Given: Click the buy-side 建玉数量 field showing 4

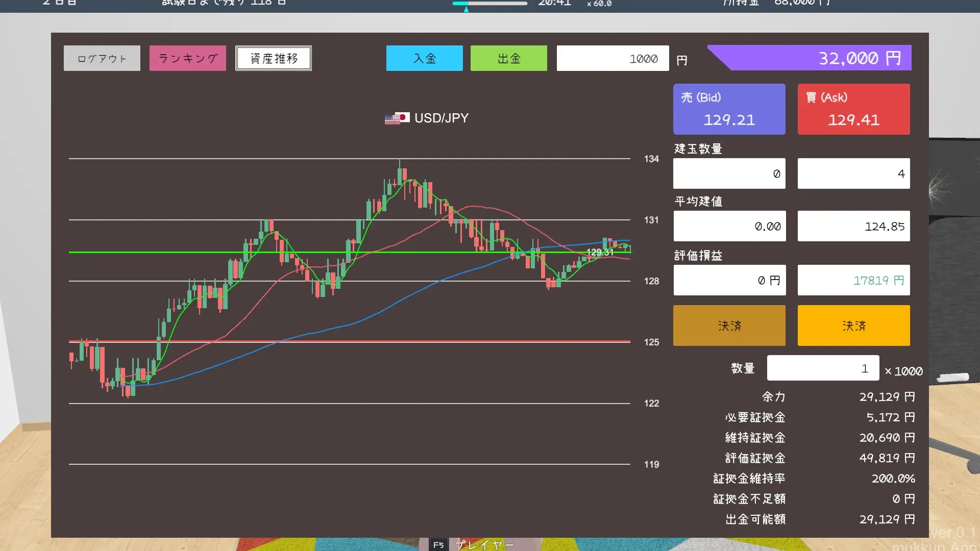Looking at the screenshot, I should (853, 174).
